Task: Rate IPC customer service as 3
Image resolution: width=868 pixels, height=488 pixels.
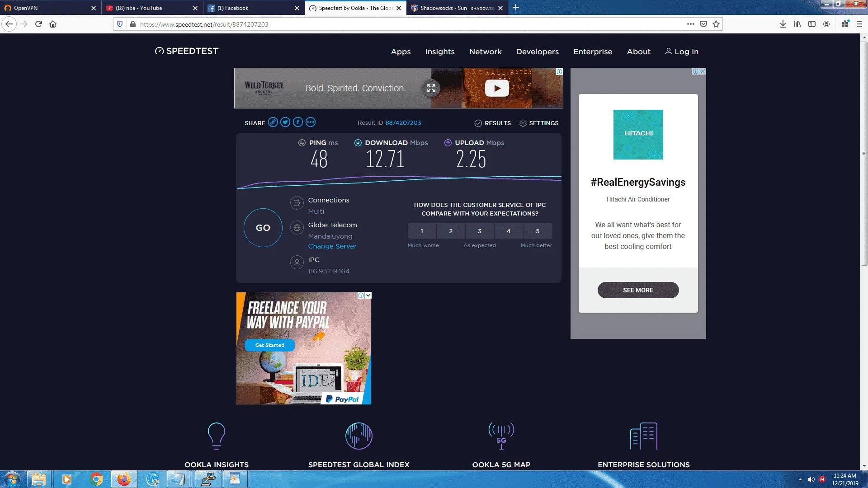Action: pos(480,231)
